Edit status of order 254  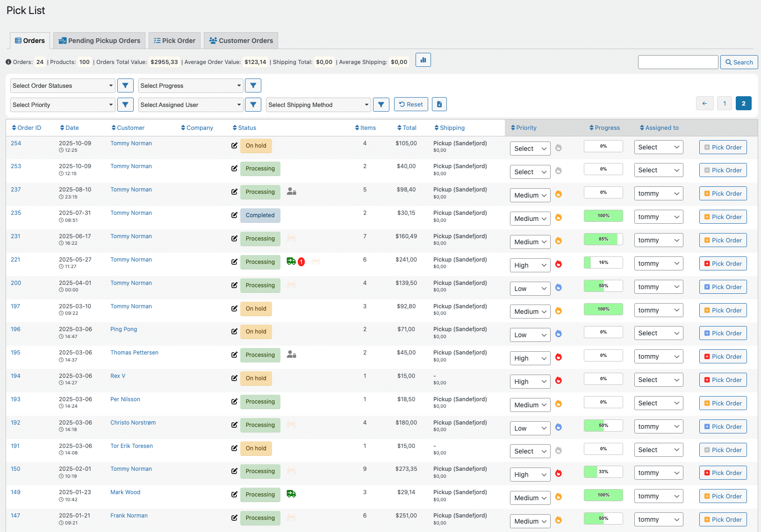pos(234,146)
